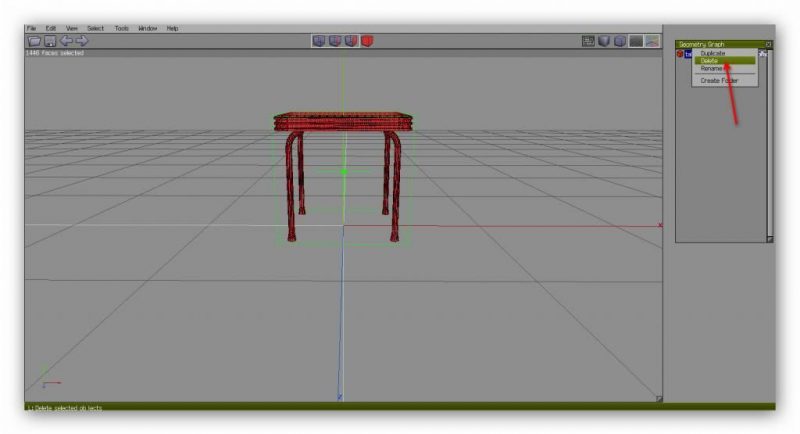Viewport: 800px width, 434px height.
Task: Select the second blue cube selection mode
Action: point(335,41)
